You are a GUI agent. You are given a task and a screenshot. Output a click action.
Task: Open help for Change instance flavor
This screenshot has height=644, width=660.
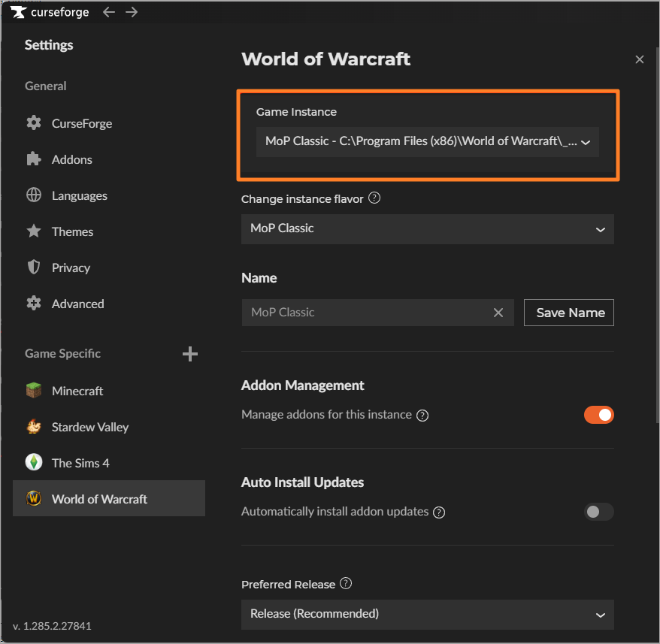pyautogui.click(x=374, y=198)
